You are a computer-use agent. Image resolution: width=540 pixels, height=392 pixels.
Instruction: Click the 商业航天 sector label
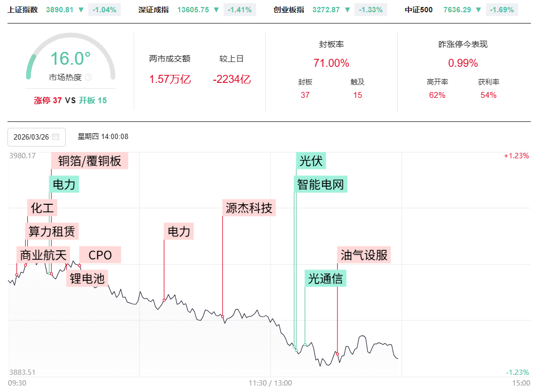pyautogui.click(x=43, y=255)
